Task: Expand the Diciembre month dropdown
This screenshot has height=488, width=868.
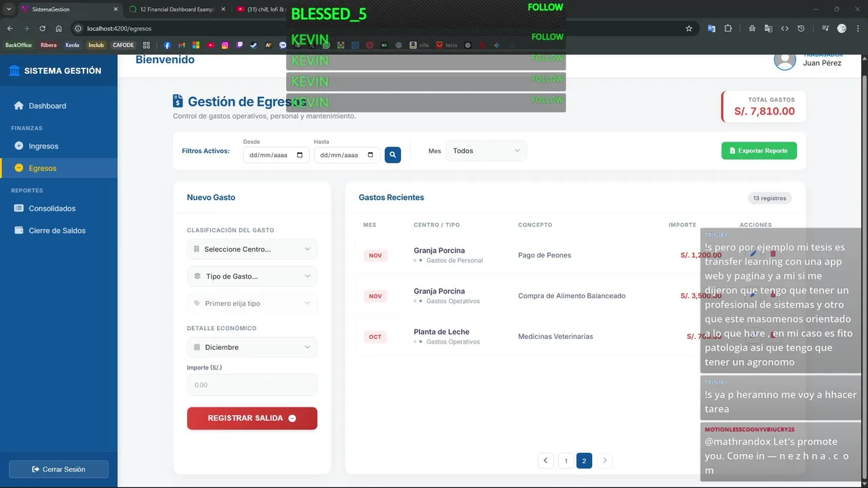Action: [x=252, y=347]
